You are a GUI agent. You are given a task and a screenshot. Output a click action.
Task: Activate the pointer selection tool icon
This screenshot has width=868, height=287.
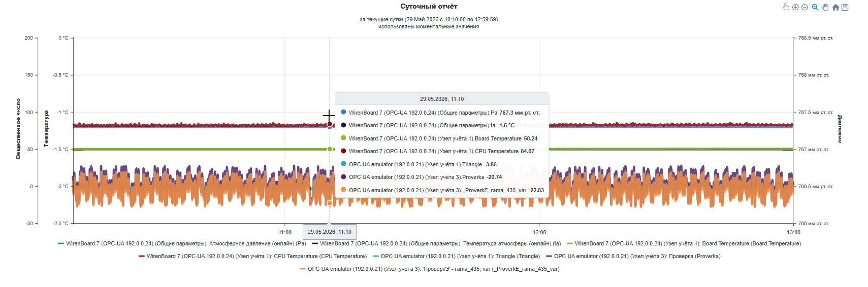(786, 7)
